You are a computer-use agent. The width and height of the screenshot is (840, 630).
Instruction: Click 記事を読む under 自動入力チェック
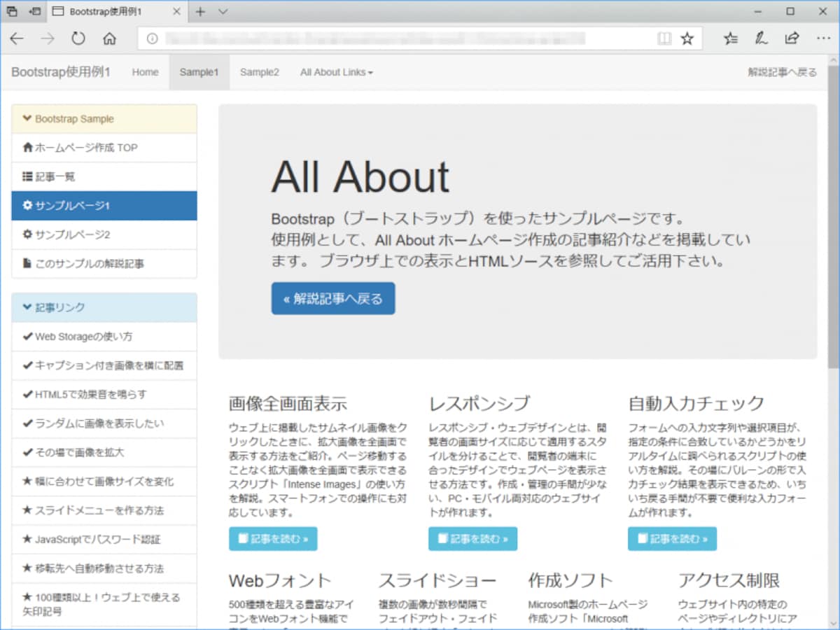coord(672,539)
